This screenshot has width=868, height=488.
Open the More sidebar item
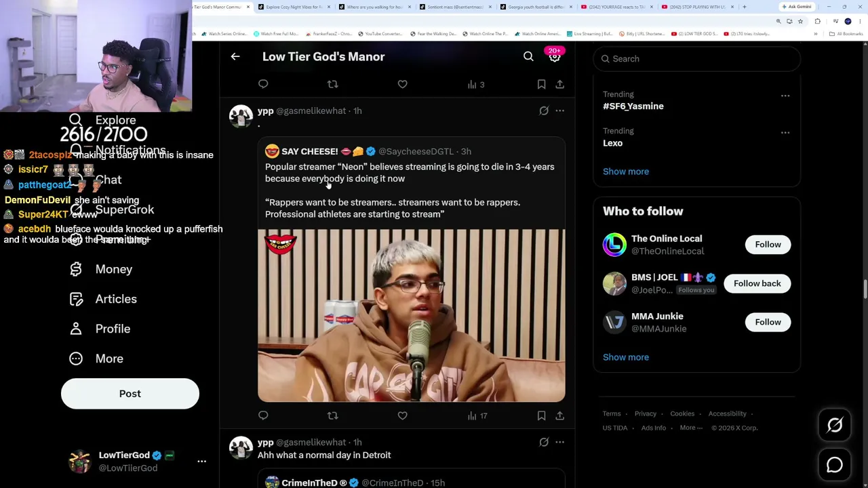pyautogui.click(x=96, y=359)
